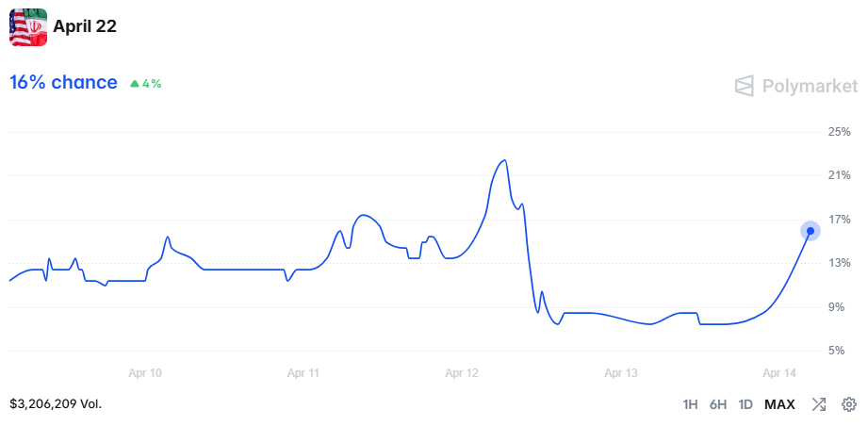Click the crossed-arrows swap icon
The width and height of the screenshot is (868, 426).
coord(819,404)
